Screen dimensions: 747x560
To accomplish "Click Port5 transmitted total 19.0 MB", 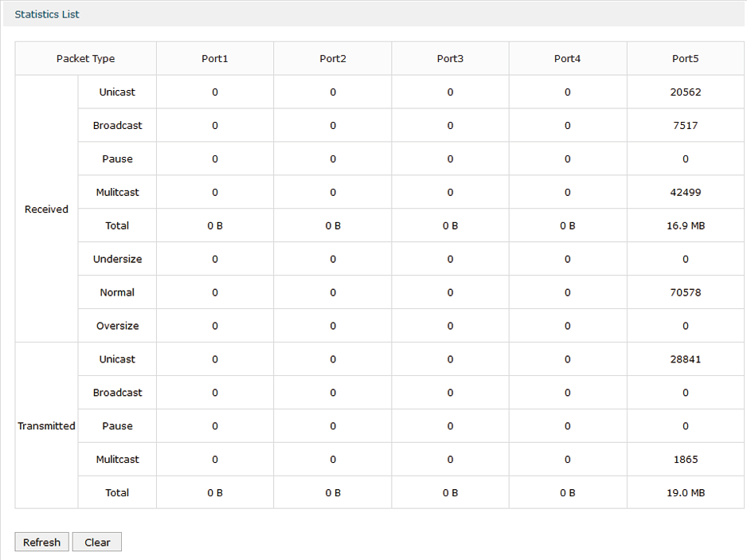I will pyautogui.click(x=686, y=492).
